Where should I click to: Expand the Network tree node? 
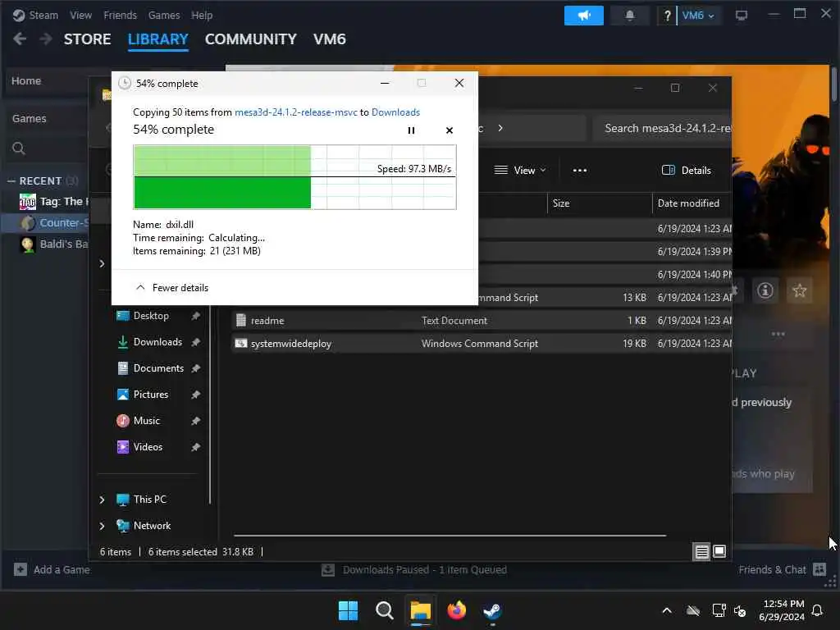point(102,526)
